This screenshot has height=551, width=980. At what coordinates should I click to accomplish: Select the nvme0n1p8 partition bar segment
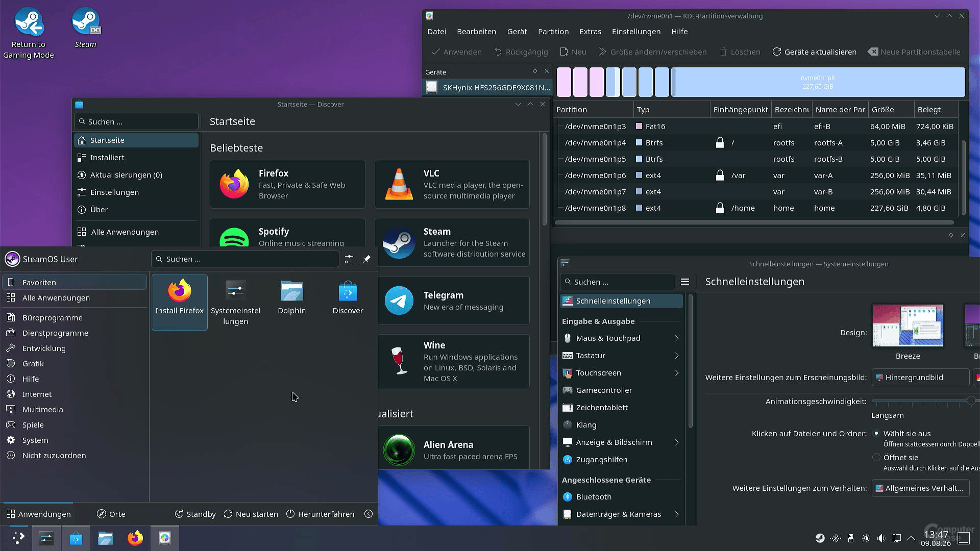[818, 82]
